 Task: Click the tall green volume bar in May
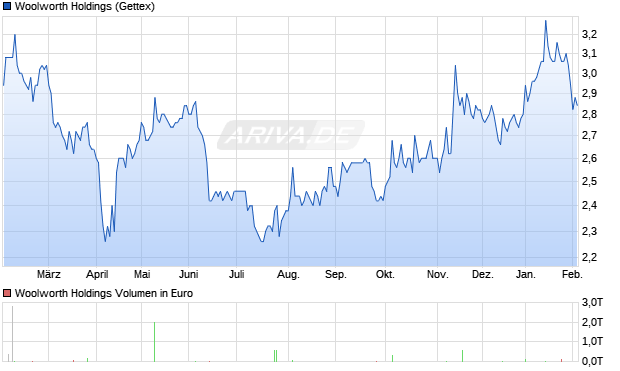154,342
